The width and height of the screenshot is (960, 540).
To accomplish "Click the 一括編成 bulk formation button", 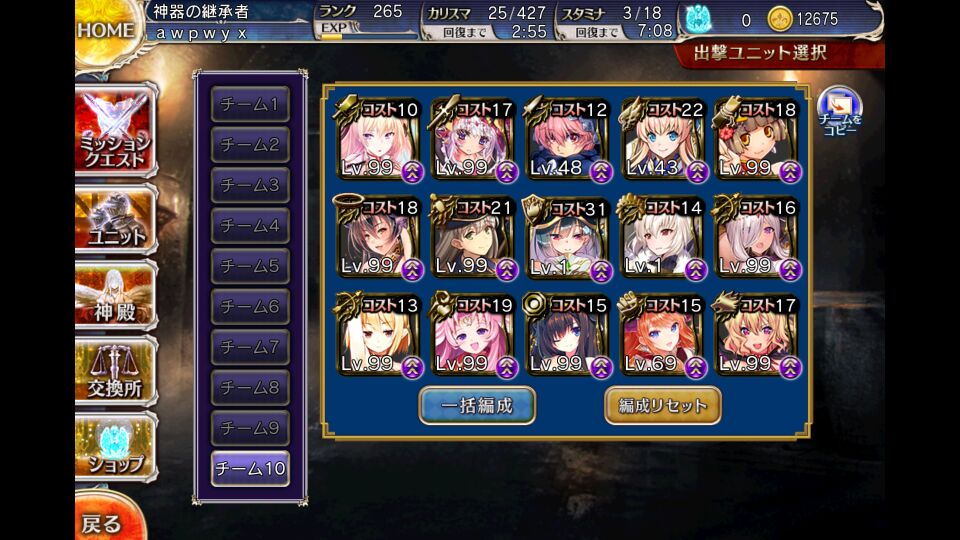I will tap(477, 405).
